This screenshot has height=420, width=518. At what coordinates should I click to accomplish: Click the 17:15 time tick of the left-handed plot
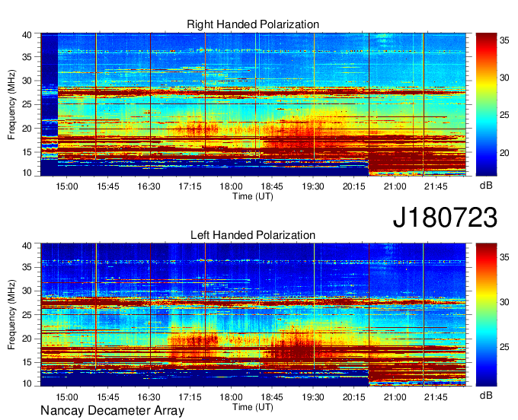tap(190, 396)
